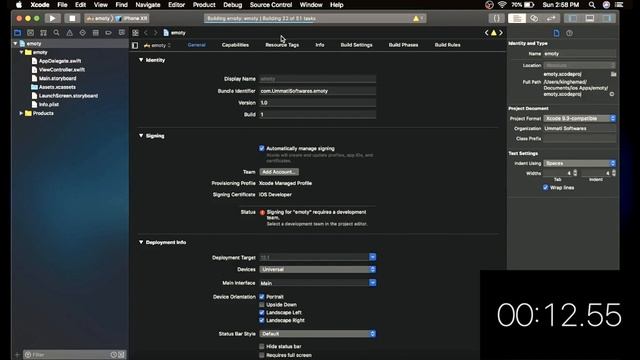This screenshot has height=360, width=640.
Task: Open the Issue navigator warning icon
Action: pos(69,33)
